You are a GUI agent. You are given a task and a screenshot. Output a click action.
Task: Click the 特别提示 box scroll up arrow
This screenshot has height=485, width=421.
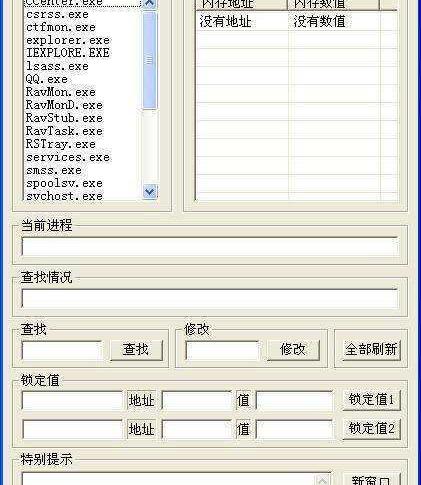tap(323, 480)
